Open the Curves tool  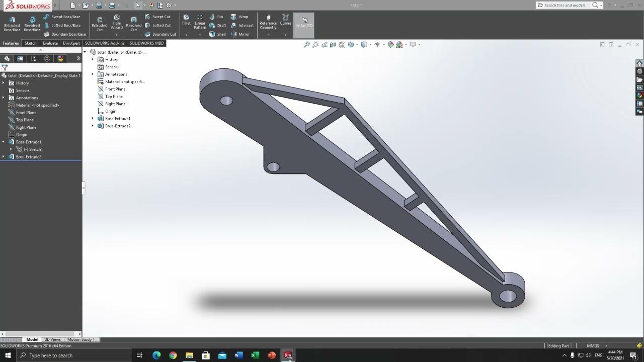tap(286, 20)
